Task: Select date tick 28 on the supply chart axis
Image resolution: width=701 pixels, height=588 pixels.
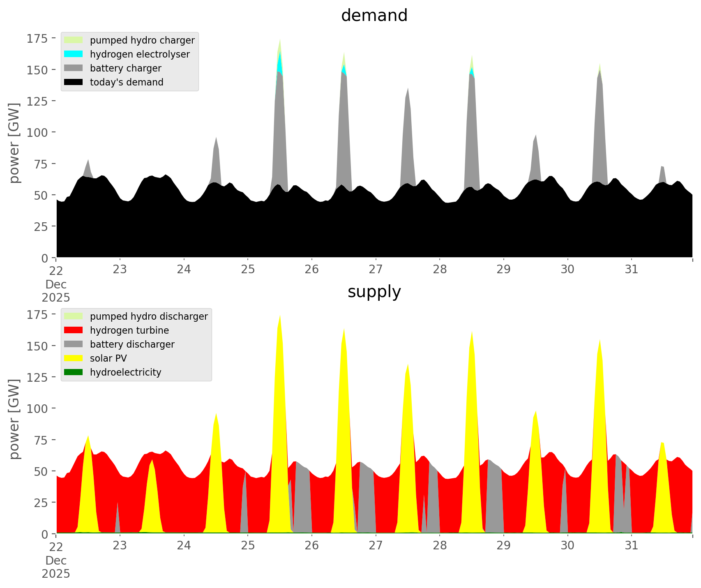Action: (x=440, y=546)
